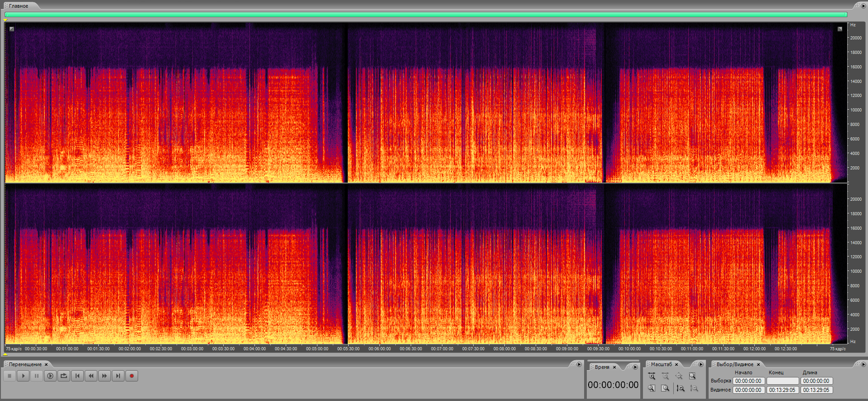Toggle loop playback in the transport panel
This screenshot has width=868, height=401.
[64, 376]
